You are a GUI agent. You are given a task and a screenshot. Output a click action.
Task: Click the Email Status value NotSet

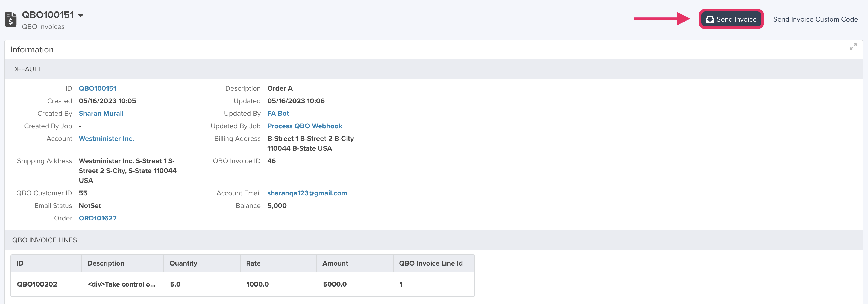[90, 206]
